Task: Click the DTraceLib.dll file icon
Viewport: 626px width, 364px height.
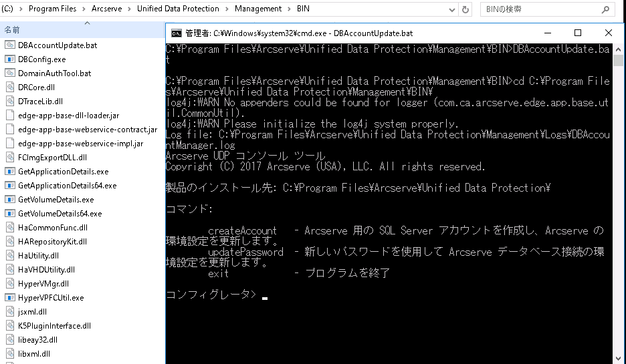Action: pos(10,102)
